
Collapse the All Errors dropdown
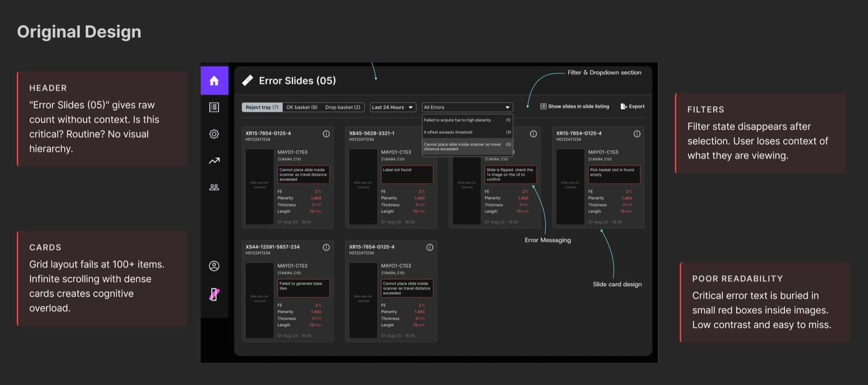pos(467,107)
